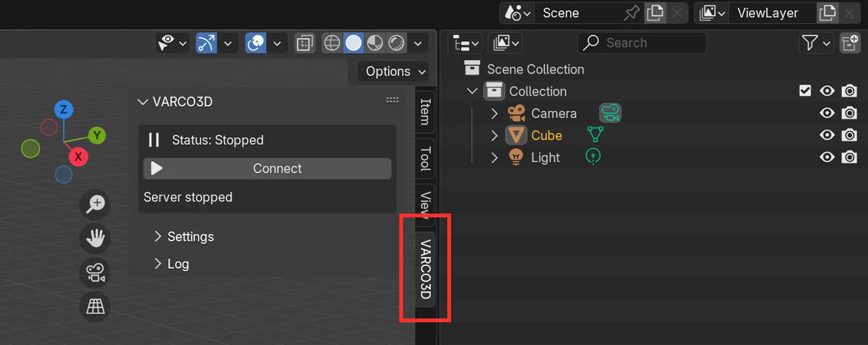This screenshot has height=345, width=868.
Task: Click the Camera object data icon
Action: [x=610, y=113]
